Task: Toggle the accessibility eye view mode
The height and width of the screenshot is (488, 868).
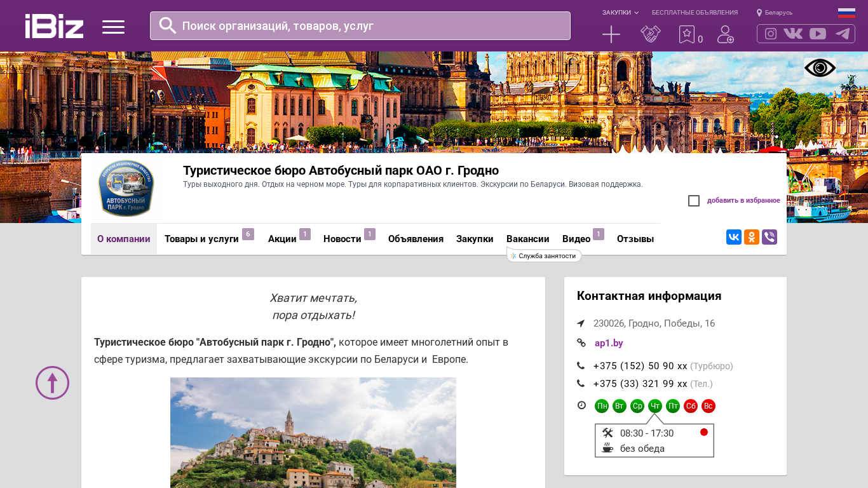Action: (x=820, y=68)
